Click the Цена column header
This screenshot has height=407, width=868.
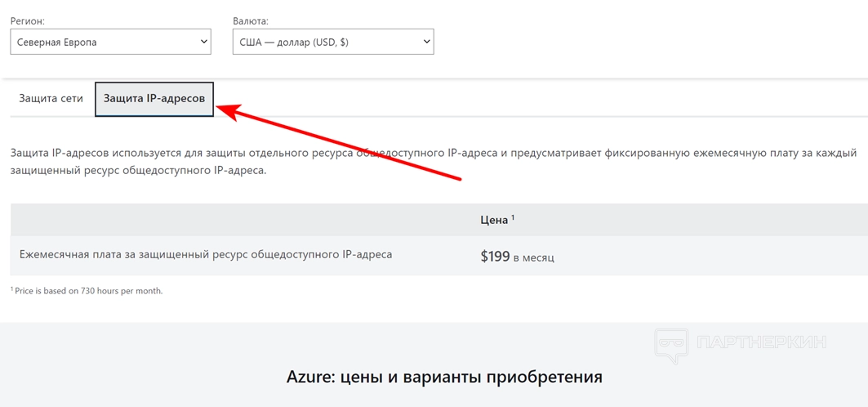[x=497, y=220]
